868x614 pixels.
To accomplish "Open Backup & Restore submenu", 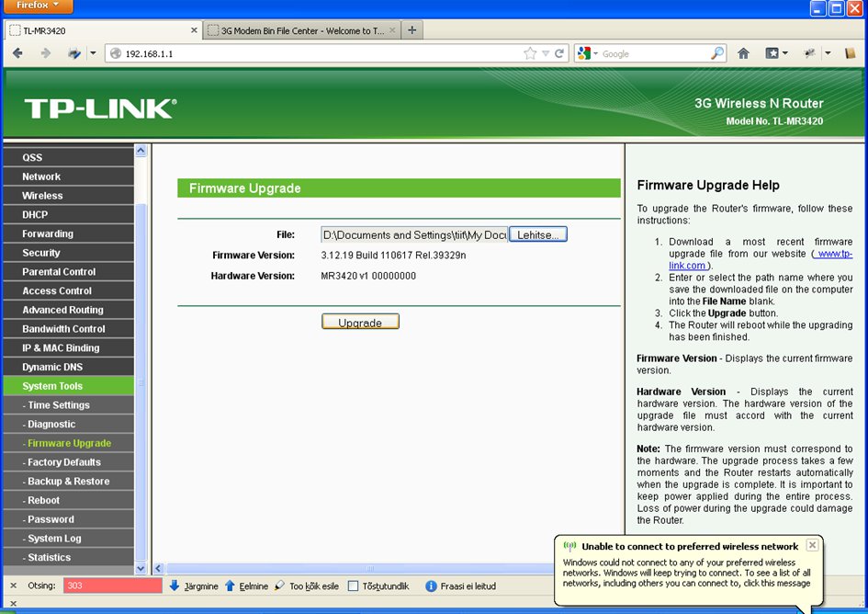I will [69, 481].
